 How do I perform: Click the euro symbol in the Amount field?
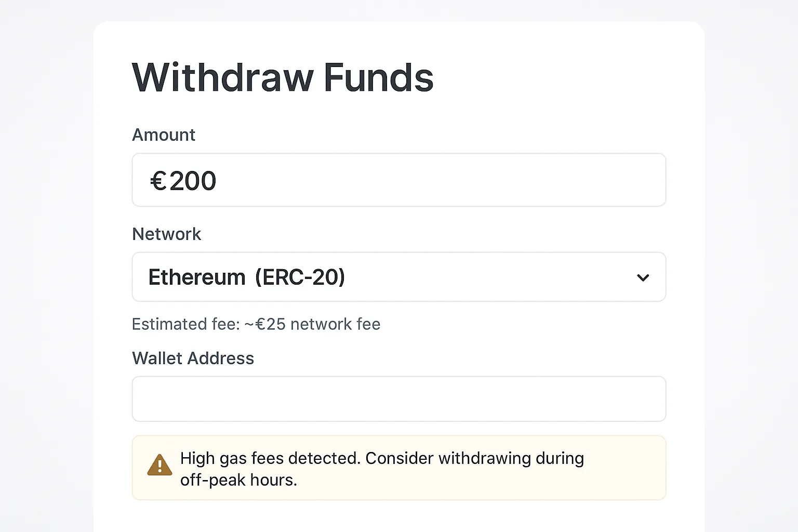click(x=159, y=180)
